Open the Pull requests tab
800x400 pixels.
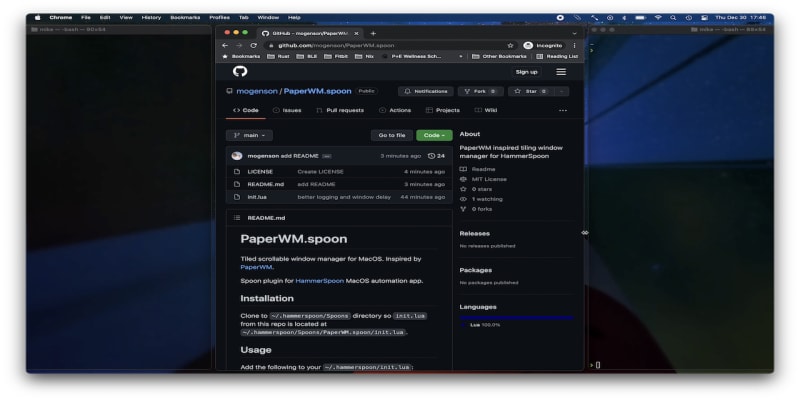[x=340, y=110]
